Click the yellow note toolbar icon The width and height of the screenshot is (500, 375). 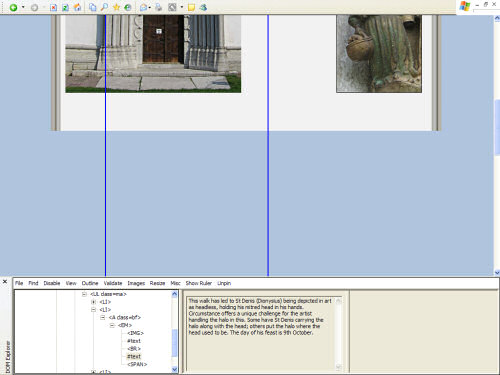point(191,7)
